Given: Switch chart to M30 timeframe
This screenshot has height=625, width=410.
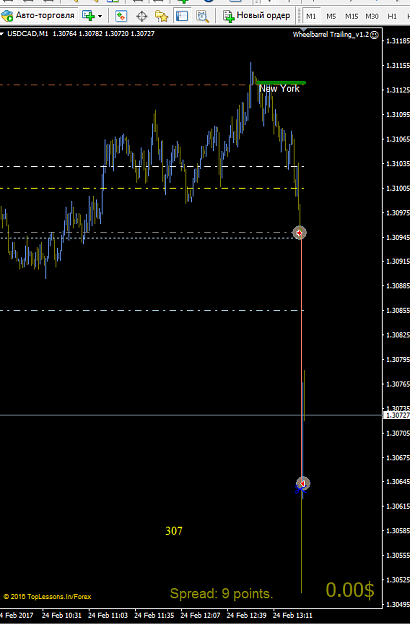Looking at the screenshot, I should pyautogui.click(x=372, y=16).
